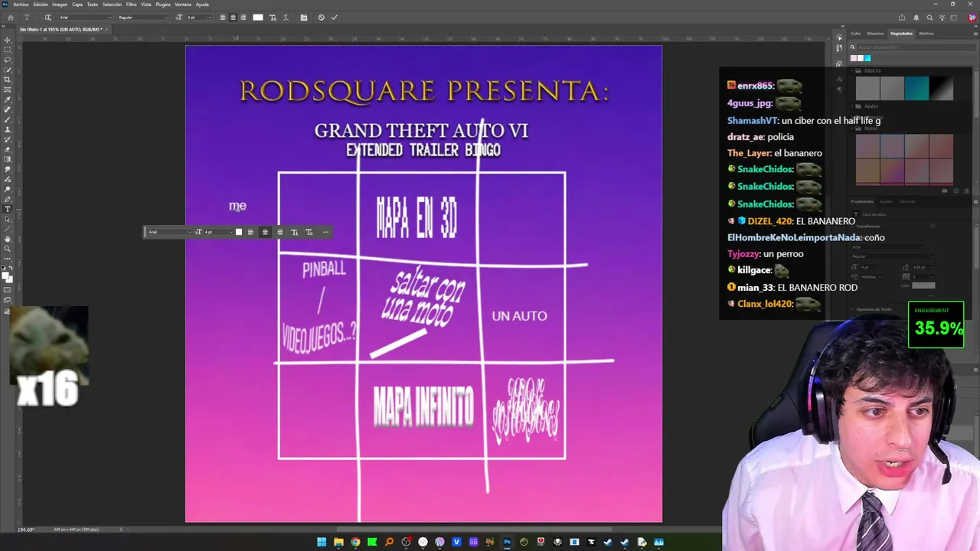Switch to the Sin título-1 document tab
Screen dimensions: 980x551
point(60,29)
